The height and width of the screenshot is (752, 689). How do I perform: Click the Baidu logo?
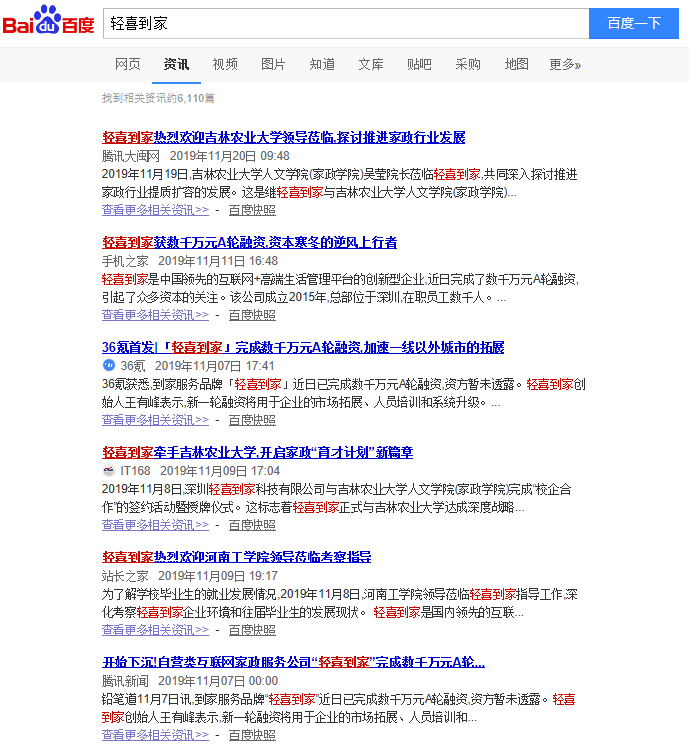pos(48,20)
